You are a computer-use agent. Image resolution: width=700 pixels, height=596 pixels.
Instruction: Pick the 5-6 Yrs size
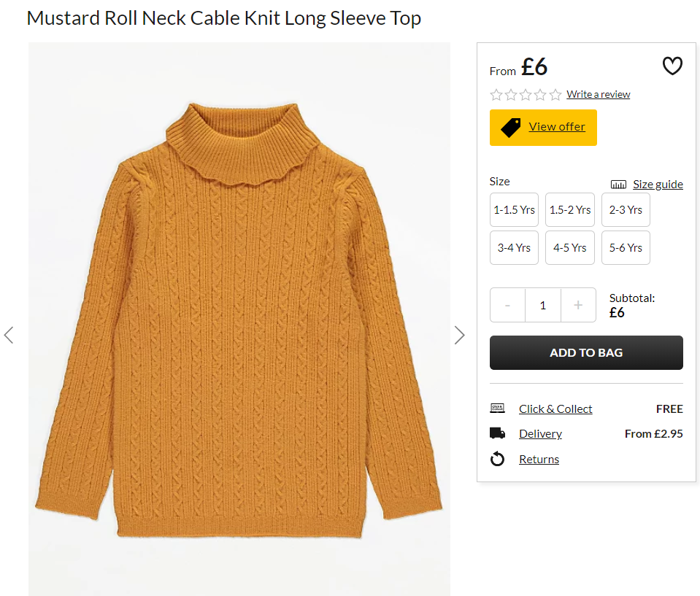(x=626, y=247)
